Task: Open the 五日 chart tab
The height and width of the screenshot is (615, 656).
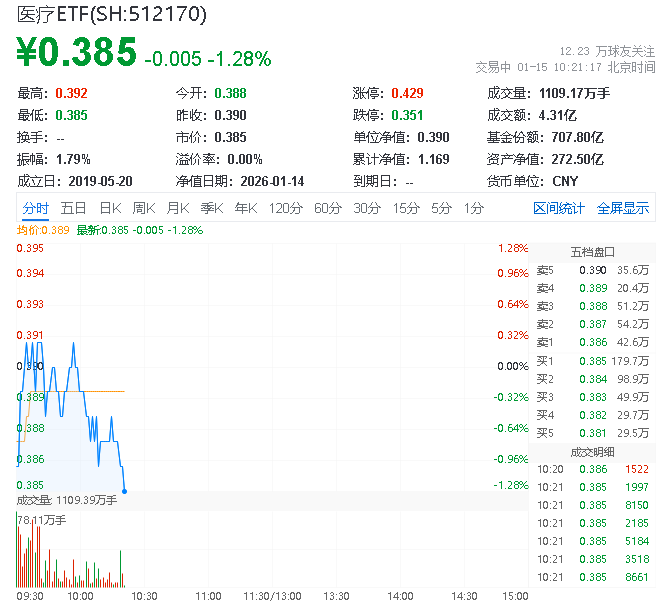Action: (73, 208)
